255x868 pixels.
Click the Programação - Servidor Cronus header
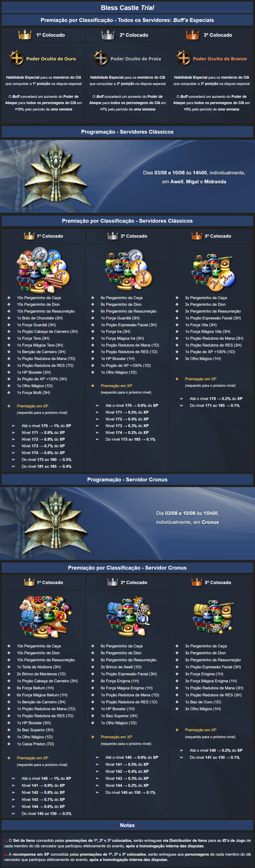127,479
